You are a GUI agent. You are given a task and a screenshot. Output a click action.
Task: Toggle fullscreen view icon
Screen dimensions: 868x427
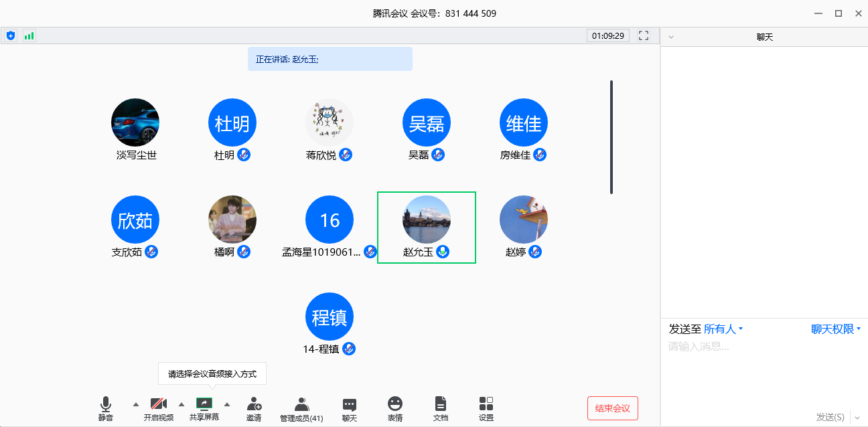click(644, 35)
